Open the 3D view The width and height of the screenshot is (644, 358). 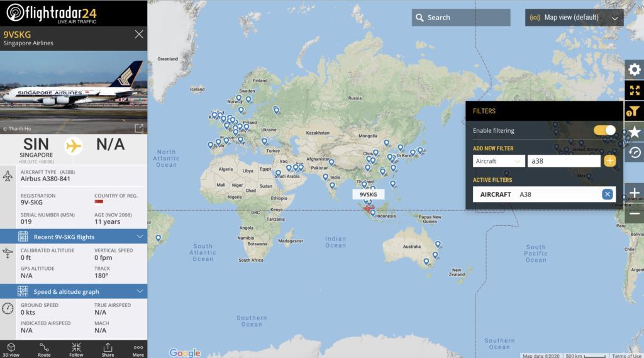[x=11, y=350]
